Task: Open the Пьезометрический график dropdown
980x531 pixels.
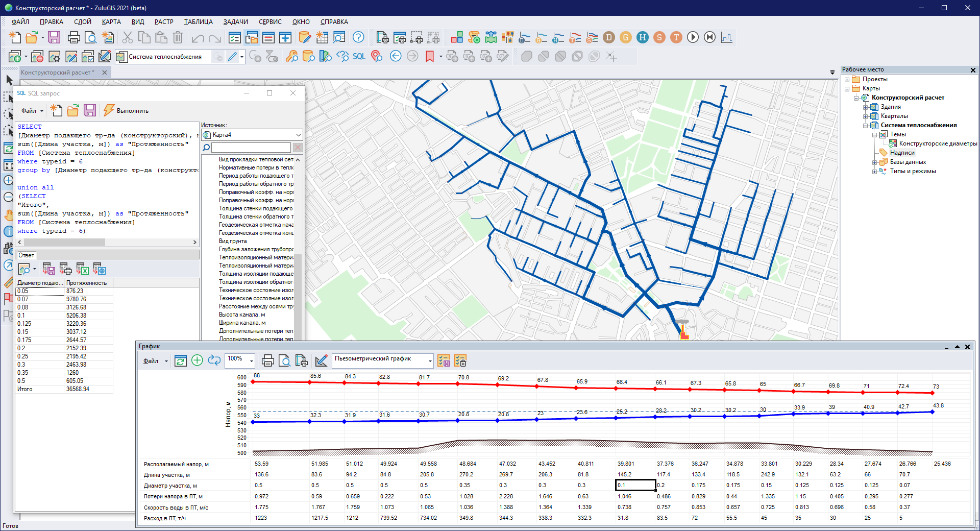Action: (x=430, y=361)
